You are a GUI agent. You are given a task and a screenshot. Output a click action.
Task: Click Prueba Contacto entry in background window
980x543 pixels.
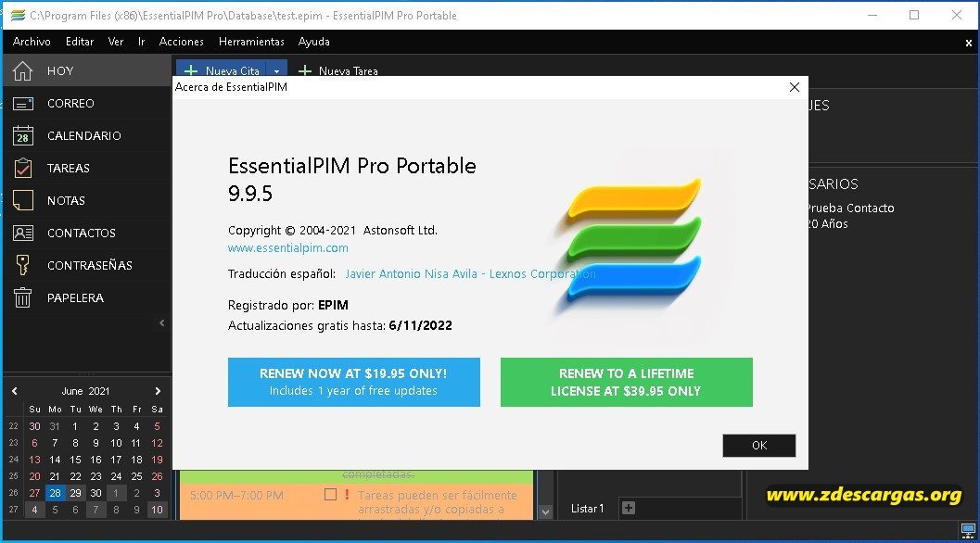click(x=850, y=208)
